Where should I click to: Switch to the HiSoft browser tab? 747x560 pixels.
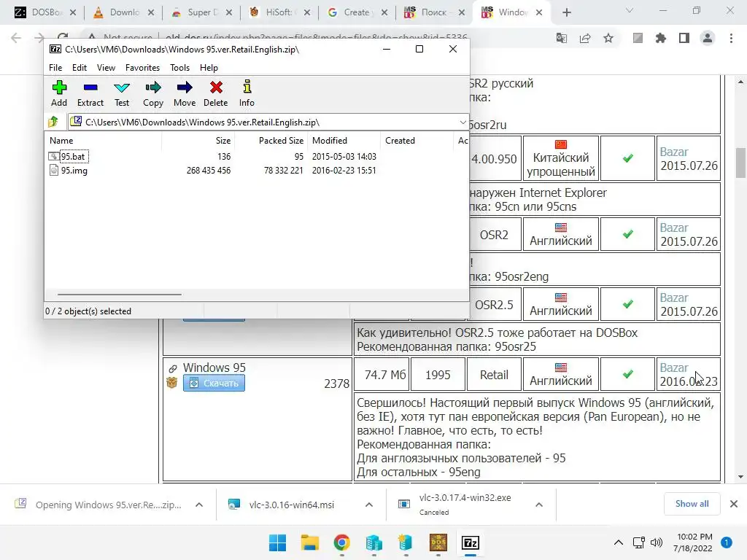click(280, 12)
